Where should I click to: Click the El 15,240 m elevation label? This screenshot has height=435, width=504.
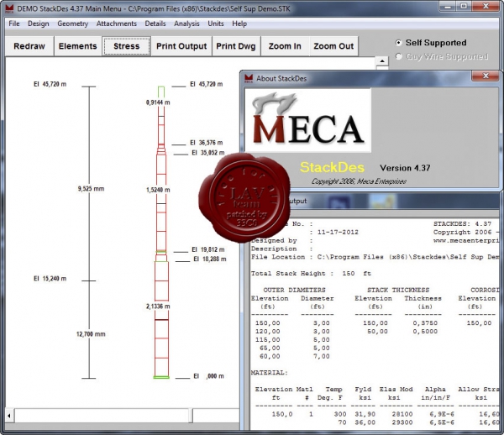click(50, 279)
